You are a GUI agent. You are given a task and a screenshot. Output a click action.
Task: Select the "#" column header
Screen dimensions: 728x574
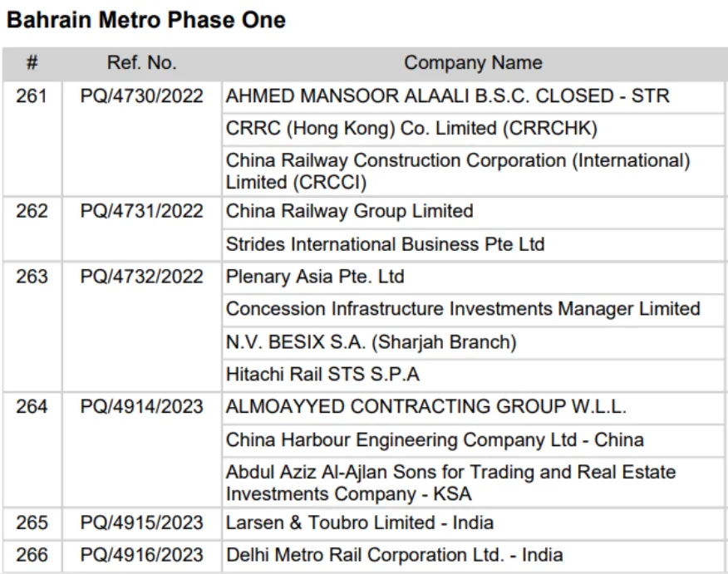click(32, 63)
